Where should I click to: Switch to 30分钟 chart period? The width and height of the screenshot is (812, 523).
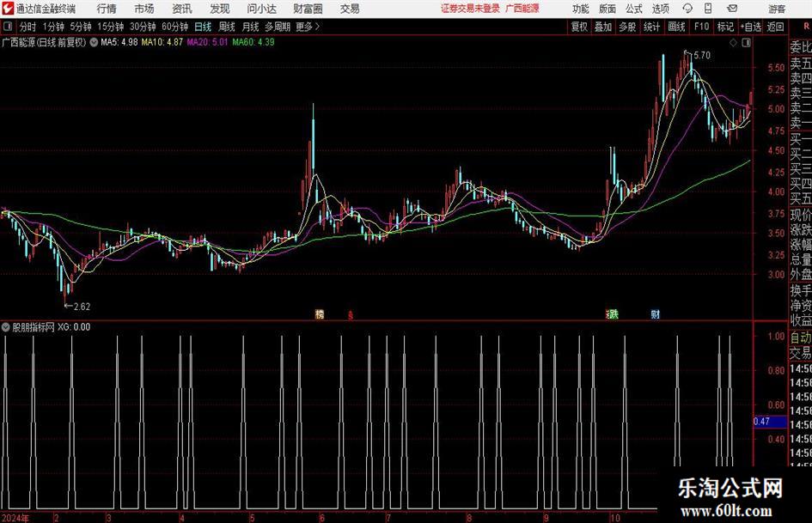143,27
